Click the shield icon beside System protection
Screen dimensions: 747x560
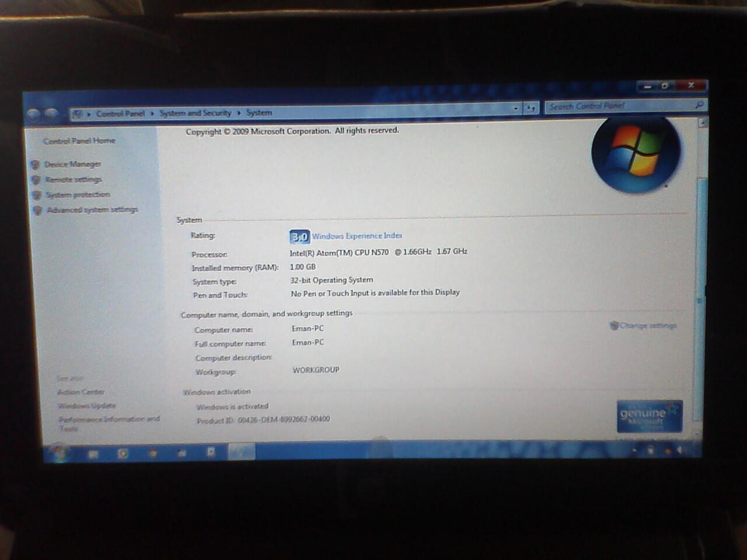tap(37, 195)
